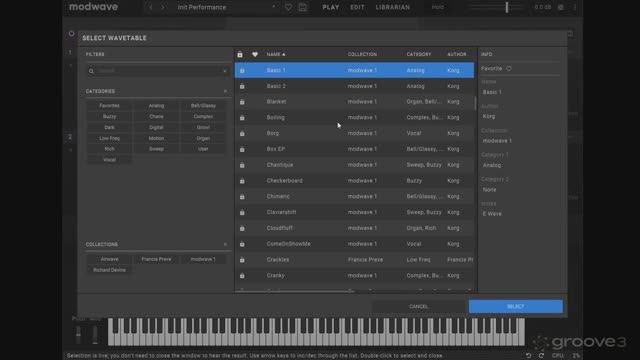Select the Boiling wavetable row

[x=354, y=118]
